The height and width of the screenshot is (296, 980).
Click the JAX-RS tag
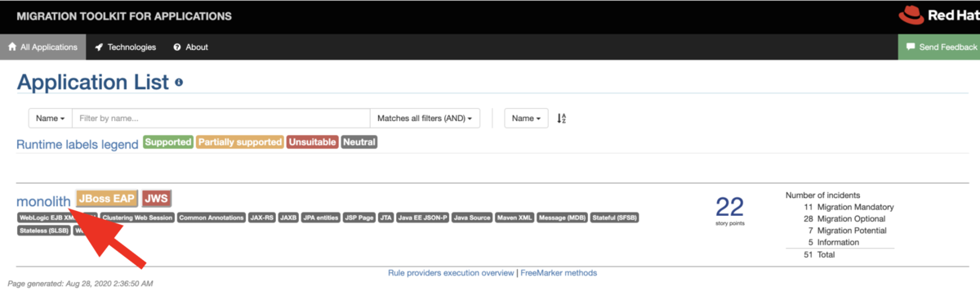(262, 218)
